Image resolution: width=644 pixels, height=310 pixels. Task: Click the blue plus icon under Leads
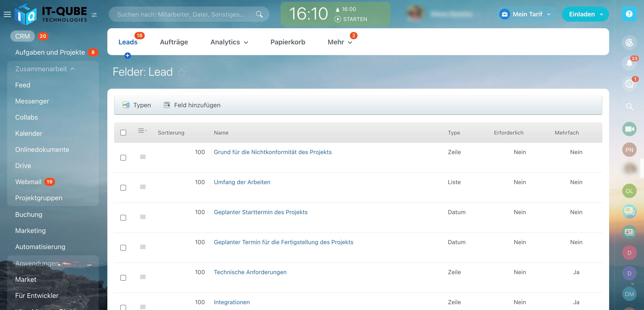127,55
